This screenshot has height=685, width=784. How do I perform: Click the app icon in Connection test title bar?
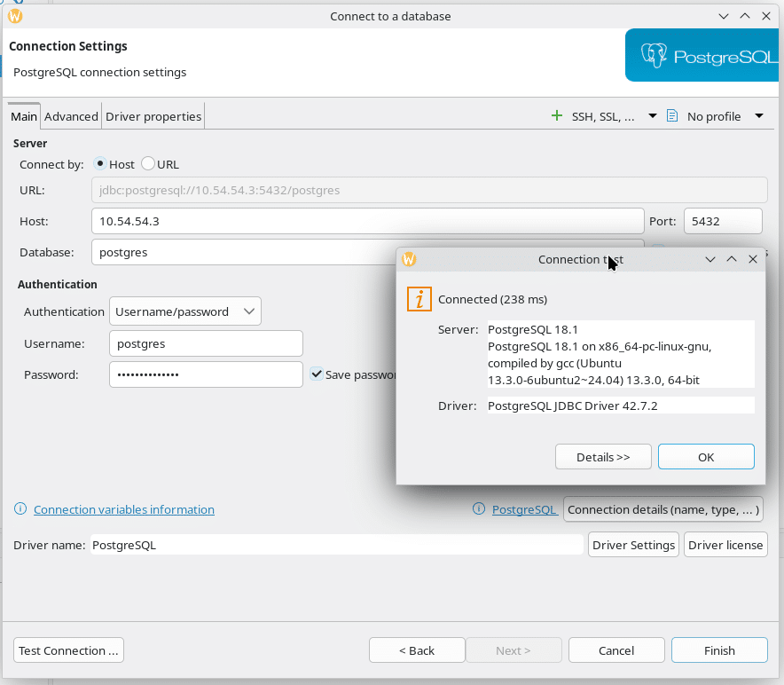pos(409,259)
